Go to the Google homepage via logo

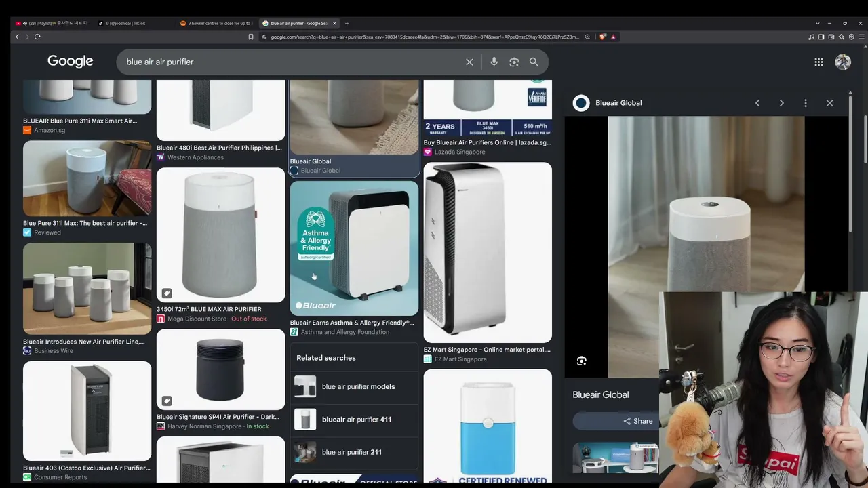[71, 62]
